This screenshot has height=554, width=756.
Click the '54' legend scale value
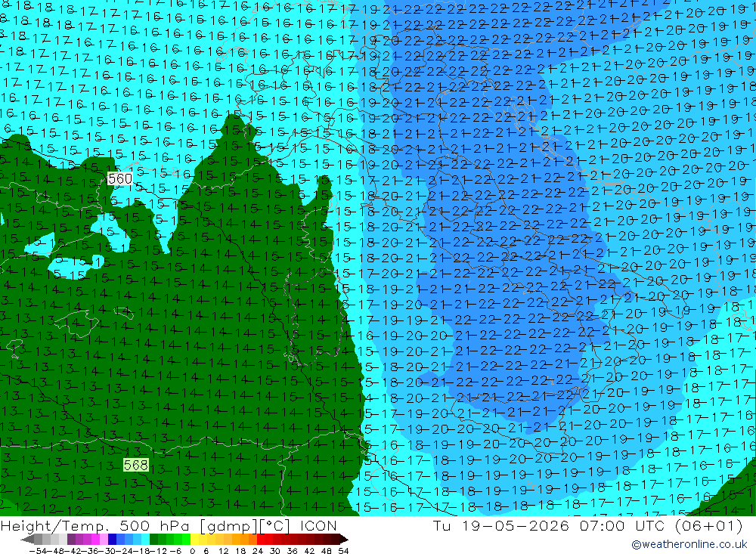pyautogui.click(x=343, y=551)
